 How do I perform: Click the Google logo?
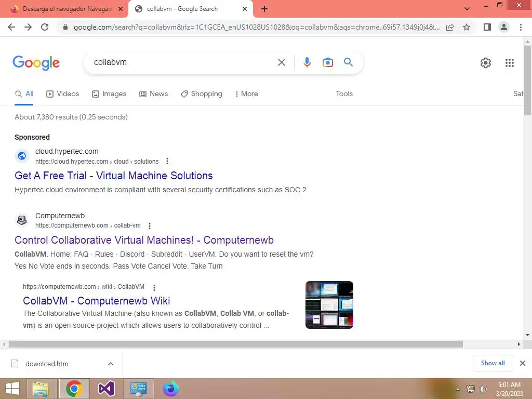point(36,63)
